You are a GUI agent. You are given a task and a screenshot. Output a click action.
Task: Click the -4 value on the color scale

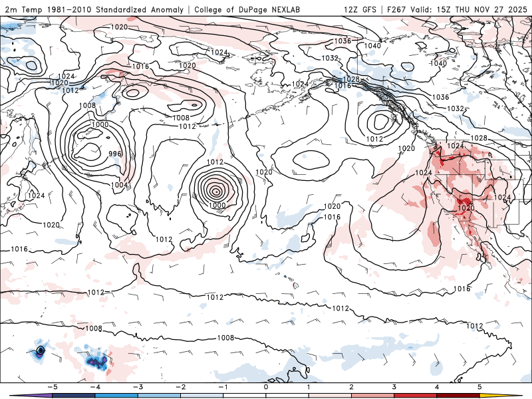94,387
